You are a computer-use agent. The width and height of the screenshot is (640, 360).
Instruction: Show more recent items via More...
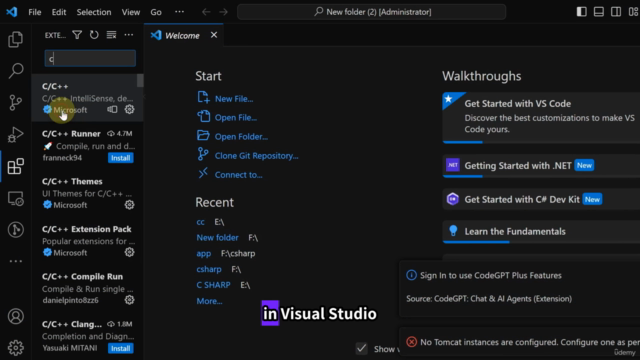[209, 301]
